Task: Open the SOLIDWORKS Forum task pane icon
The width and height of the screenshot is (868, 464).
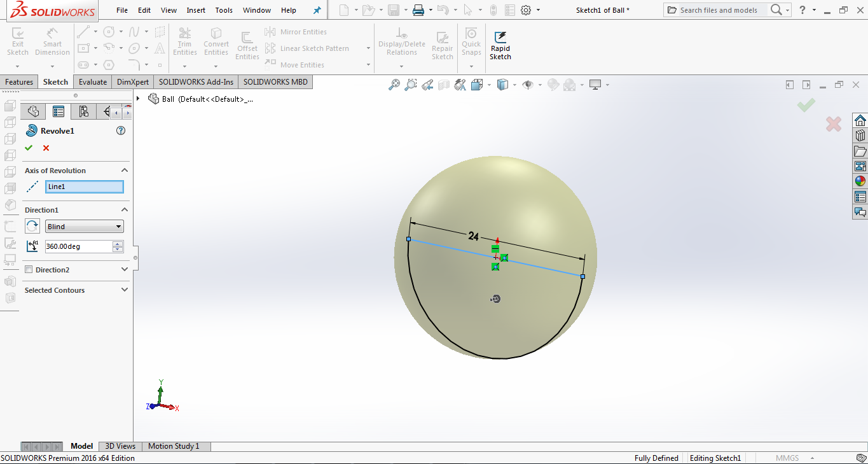Action: [x=860, y=212]
